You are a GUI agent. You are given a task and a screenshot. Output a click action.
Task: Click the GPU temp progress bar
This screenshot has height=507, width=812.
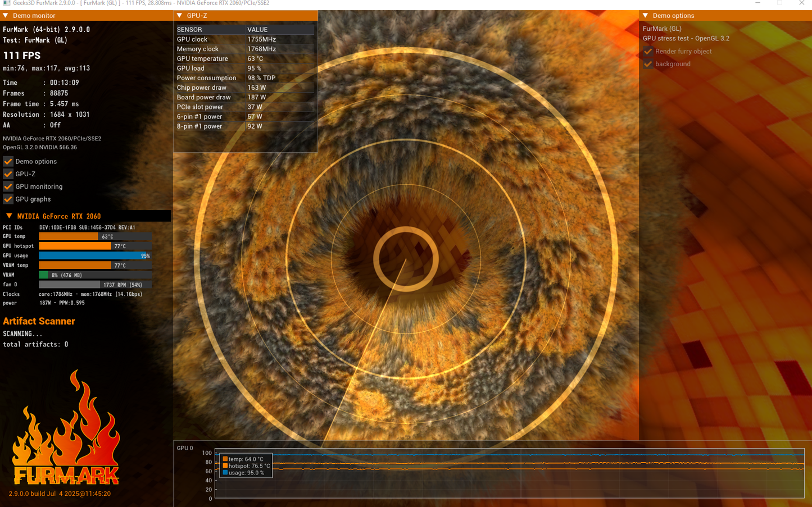point(96,236)
